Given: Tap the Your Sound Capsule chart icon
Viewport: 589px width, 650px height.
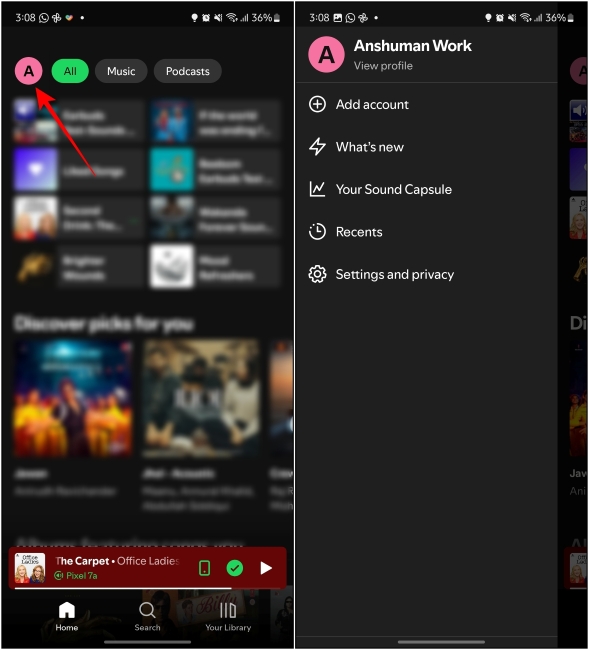Looking at the screenshot, I should click(x=318, y=189).
